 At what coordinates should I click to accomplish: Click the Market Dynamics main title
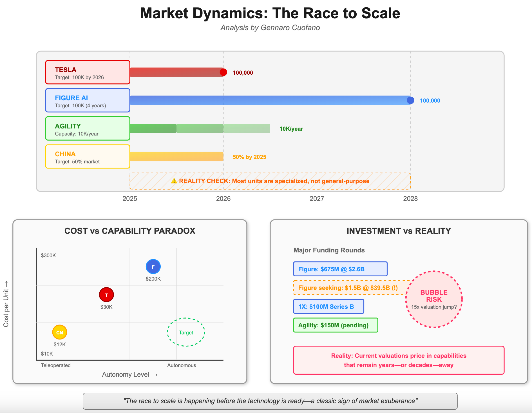(x=270, y=13)
